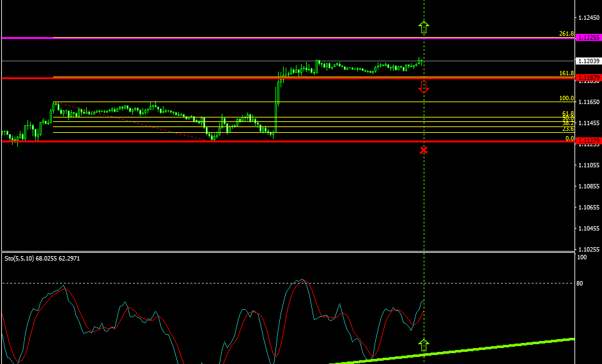Click the red down arrow below the 161.8 level
The width and height of the screenshot is (602, 364).
coord(423,87)
